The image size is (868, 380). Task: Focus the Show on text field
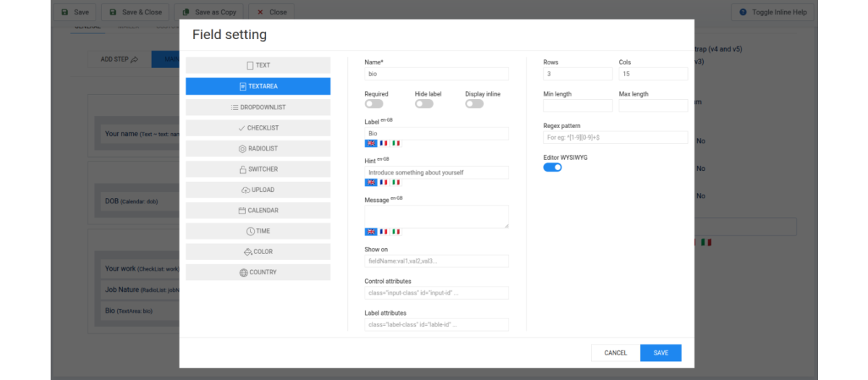pyautogui.click(x=437, y=261)
